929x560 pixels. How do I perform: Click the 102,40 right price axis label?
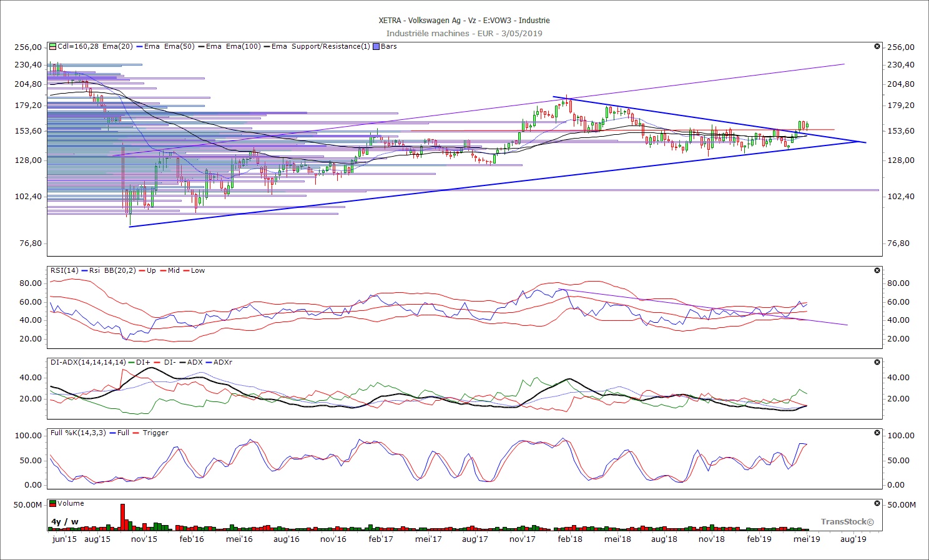click(x=901, y=196)
